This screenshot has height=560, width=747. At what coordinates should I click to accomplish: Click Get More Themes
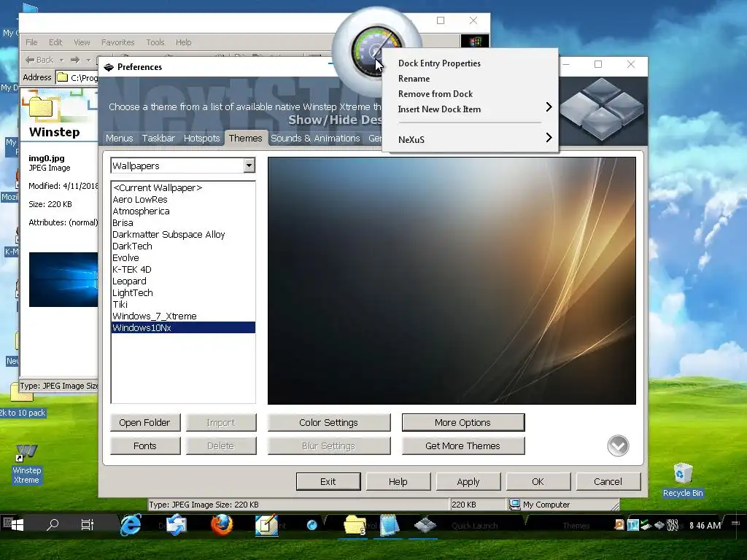[x=462, y=446]
